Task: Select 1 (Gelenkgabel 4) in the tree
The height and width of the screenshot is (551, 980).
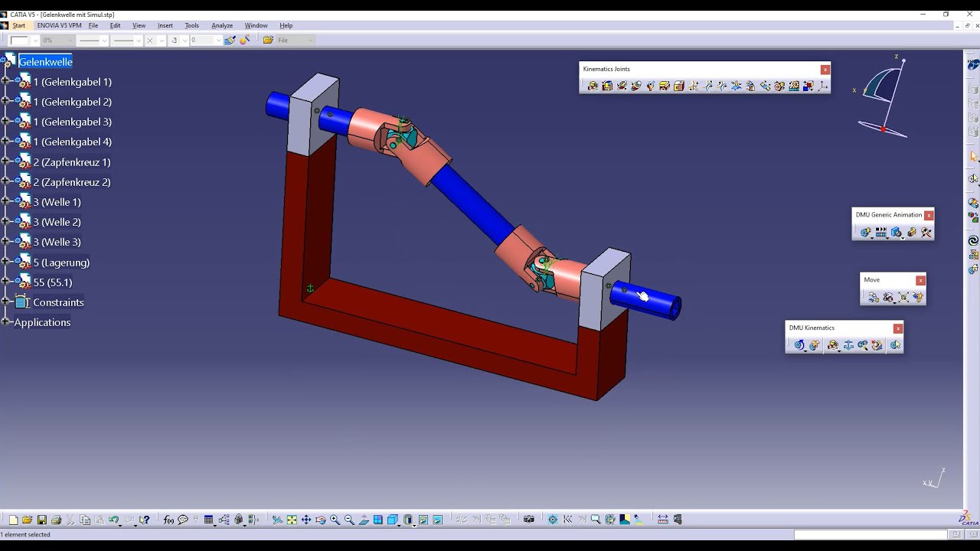Action: pos(72,142)
